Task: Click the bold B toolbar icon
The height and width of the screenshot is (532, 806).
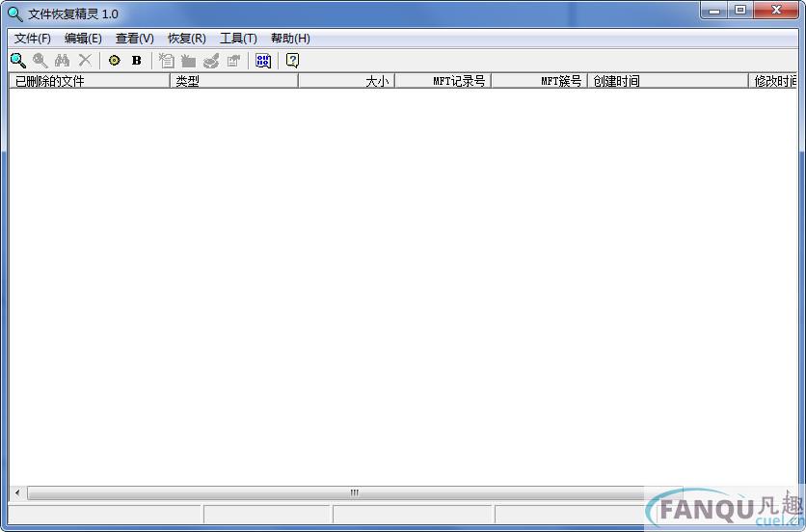Action: tap(136, 61)
